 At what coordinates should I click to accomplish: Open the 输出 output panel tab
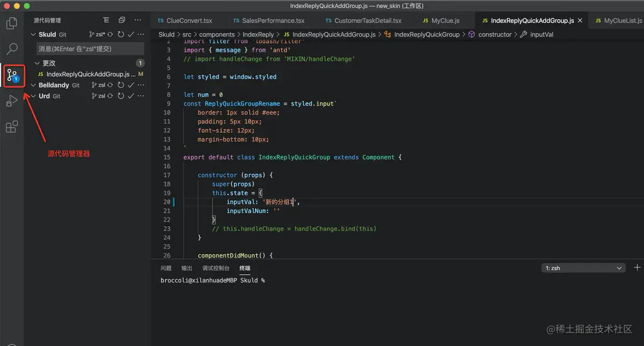(x=187, y=268)
